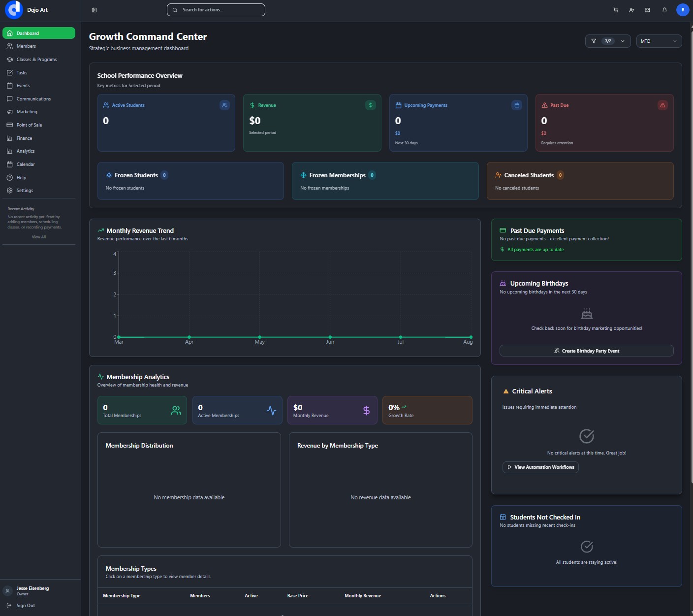The image size is (693, 616).
Task: Open Classes & Programs in sidebar
Action: [x=39, y=60]
